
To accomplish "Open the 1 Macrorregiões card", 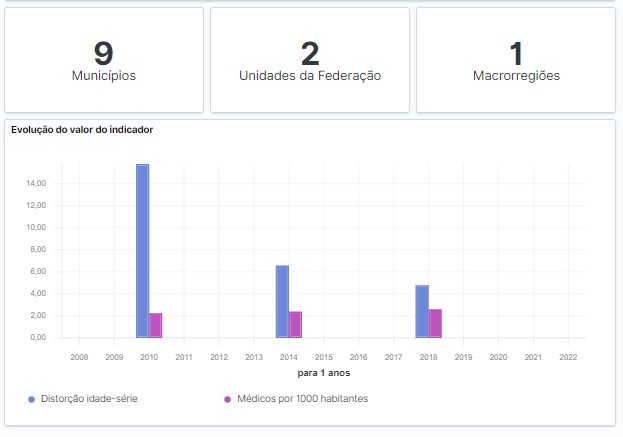I will [516, 60].
